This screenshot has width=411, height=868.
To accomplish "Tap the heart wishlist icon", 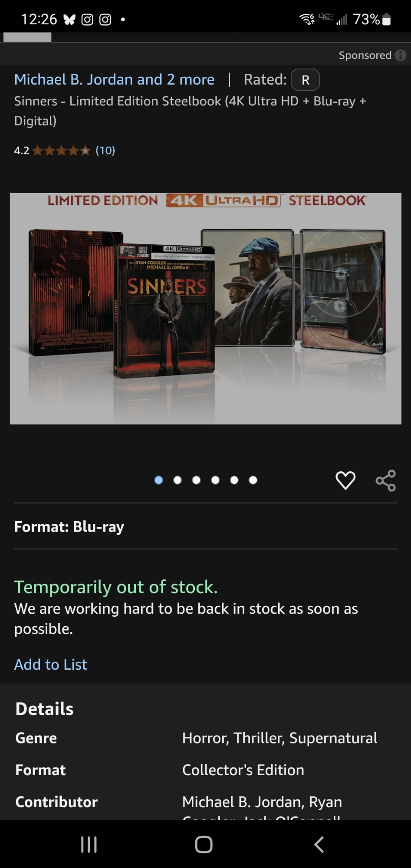I will point(345,480).
